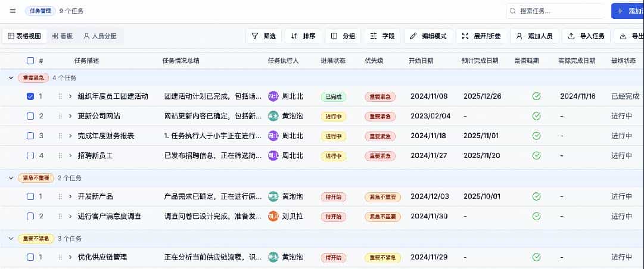The width and height of the screenshot is (644, 269).
Task: Click drag handle of 优化供应链管理 row
Action: [60, 257]
